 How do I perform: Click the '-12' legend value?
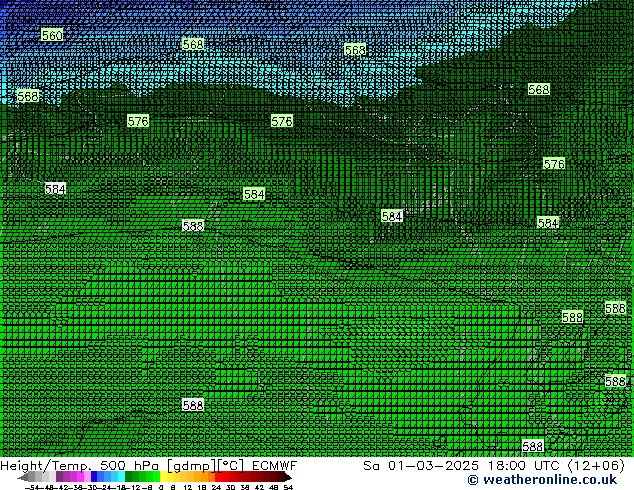(x=136, y=487)
